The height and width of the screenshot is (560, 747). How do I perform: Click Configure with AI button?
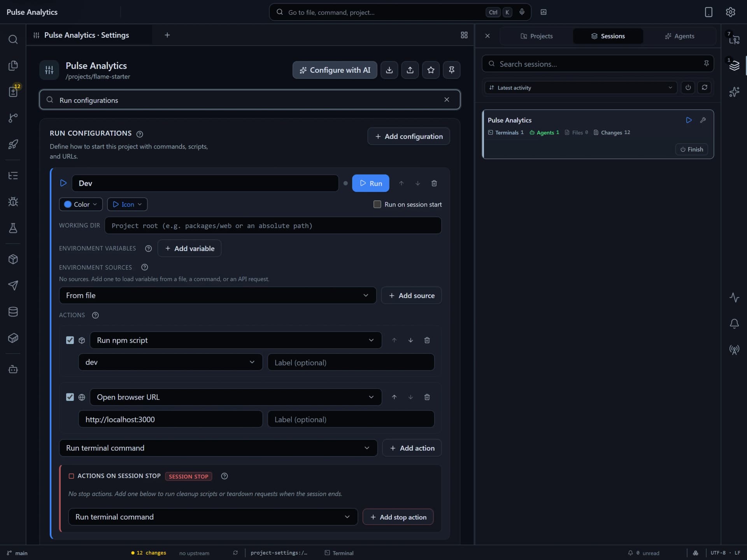click(335, 70)
